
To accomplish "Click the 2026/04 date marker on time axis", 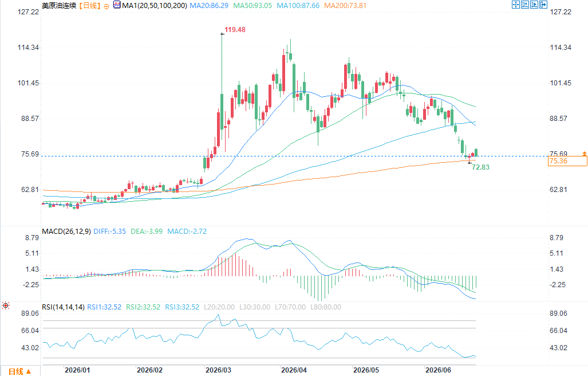I will (x=294, y=370).
